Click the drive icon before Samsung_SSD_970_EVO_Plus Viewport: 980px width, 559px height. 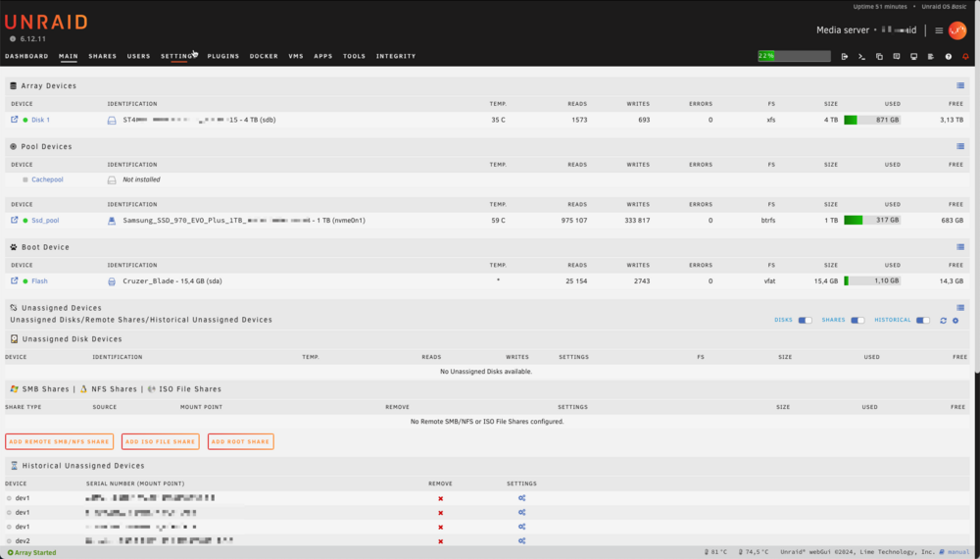click(112, 221)
